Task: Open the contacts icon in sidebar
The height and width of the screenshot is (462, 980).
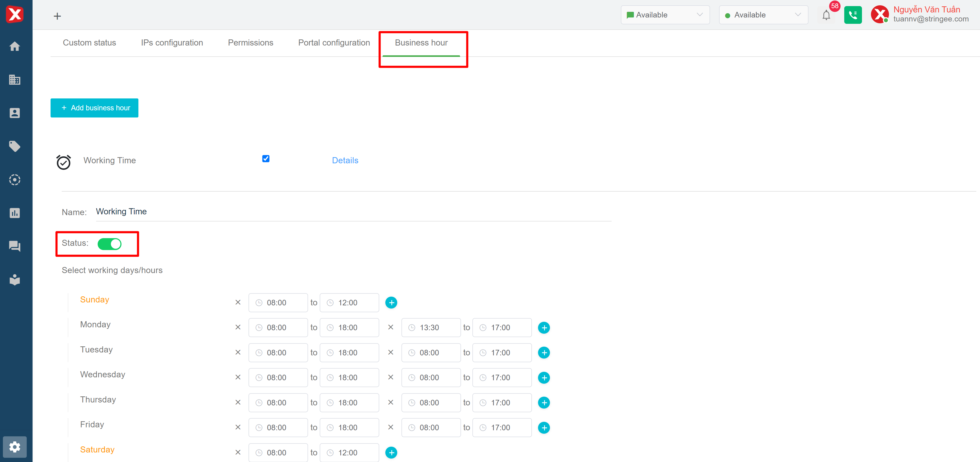Action: coord(15,113)
